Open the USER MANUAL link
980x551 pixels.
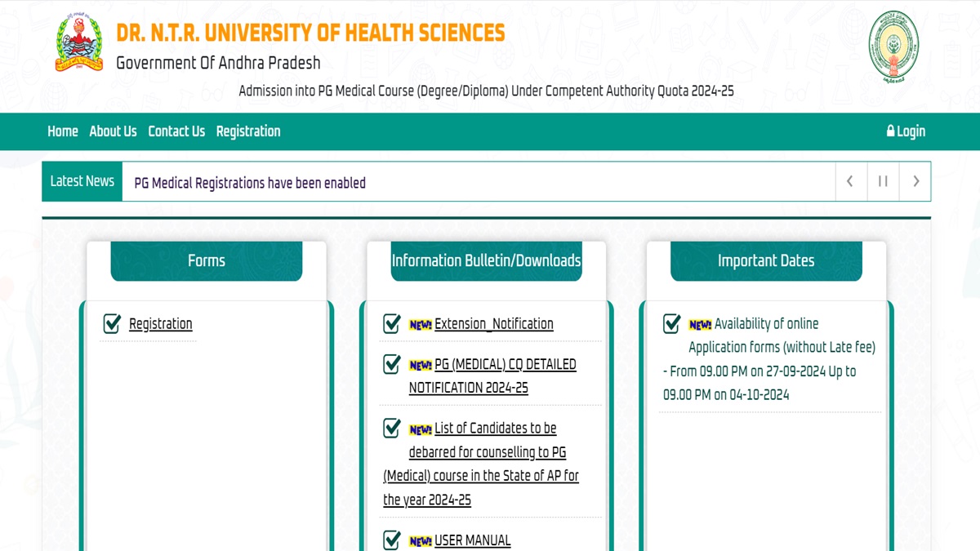pyautogui.click(x=473, y=540)
